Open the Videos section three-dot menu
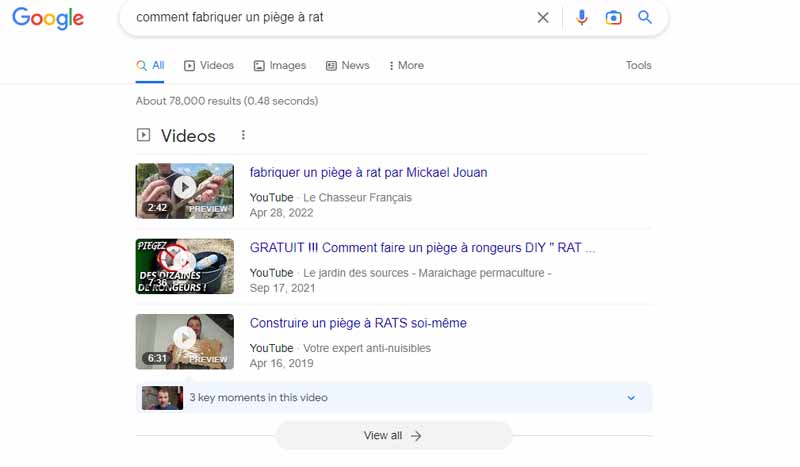The height and width of the screenshot is (467, 800). [x=243, y=135]
